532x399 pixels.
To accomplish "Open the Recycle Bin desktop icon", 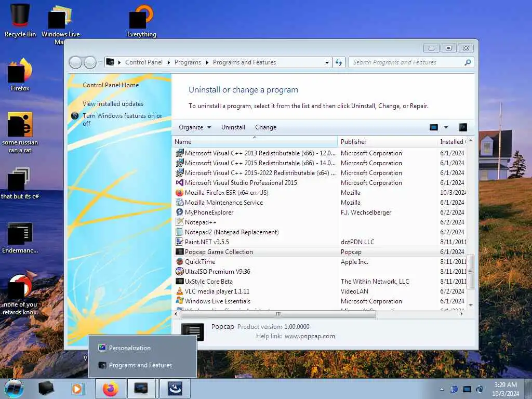I will (20, 20).
